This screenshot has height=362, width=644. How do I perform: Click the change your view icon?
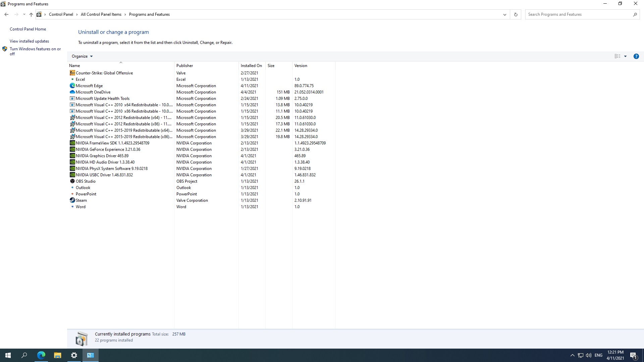click(618, 56)
